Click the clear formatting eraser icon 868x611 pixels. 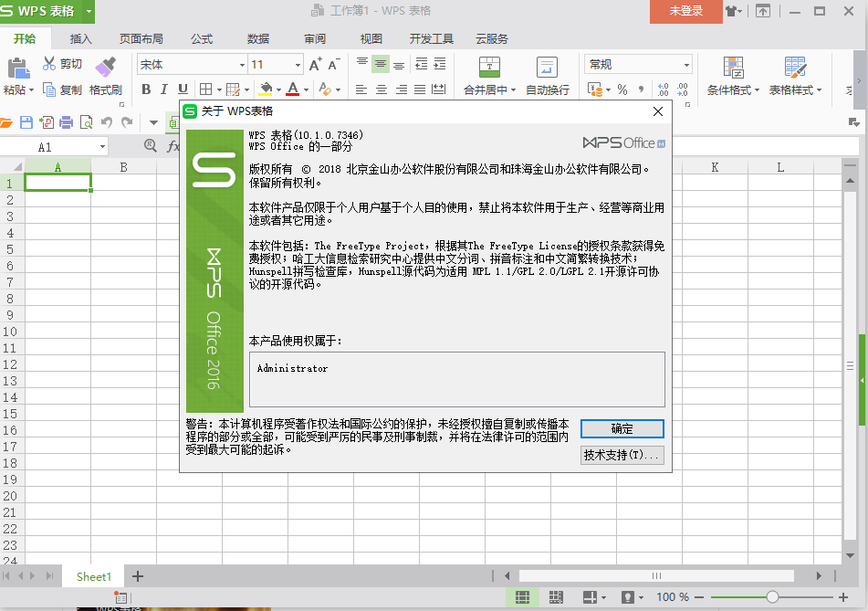pyautogui.click(x=325, y=90)
